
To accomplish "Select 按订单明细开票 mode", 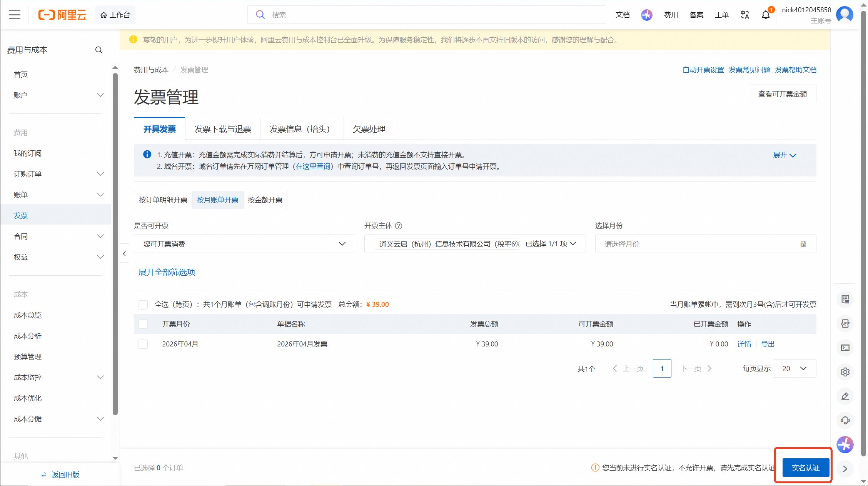I will 163,200.
